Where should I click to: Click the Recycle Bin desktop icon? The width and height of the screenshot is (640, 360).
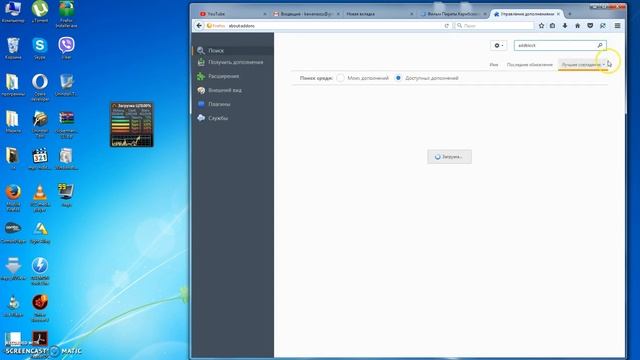[13, 48]
